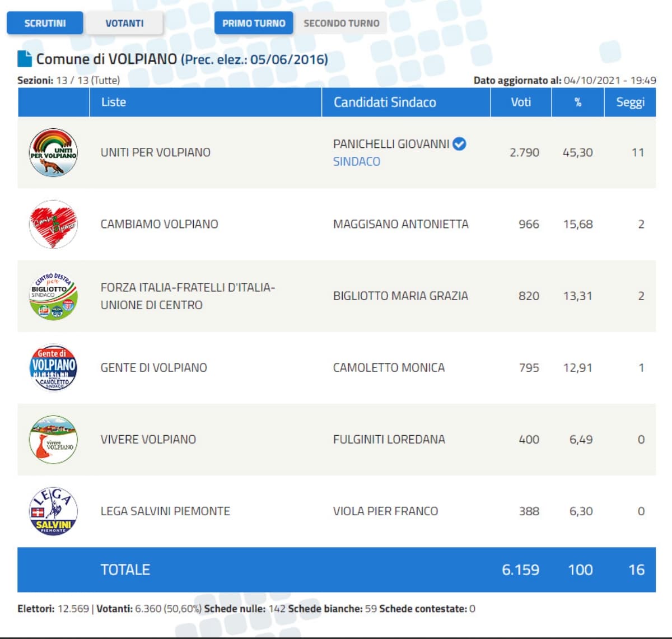Click the Centro Destra Bigliotto Sindaco logo
This screenshot has width=672, height=639.
click(53, 296)
